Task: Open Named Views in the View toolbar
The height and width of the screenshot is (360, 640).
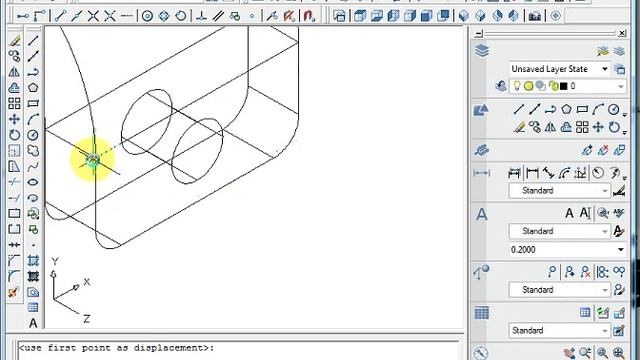Action: [339, 16]
